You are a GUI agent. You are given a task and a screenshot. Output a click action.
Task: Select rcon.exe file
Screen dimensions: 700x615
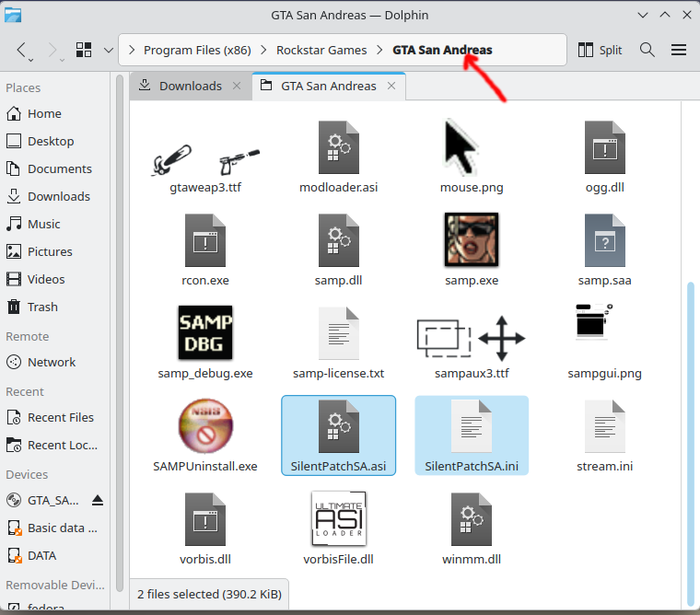pos(205,249)
